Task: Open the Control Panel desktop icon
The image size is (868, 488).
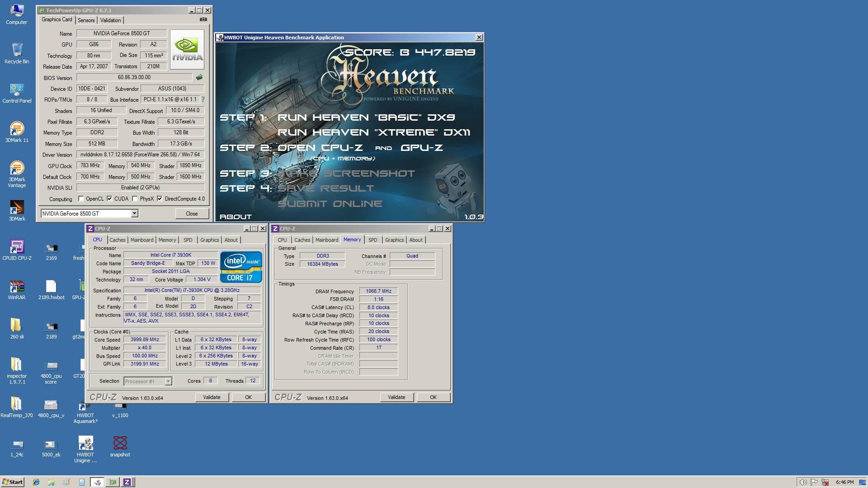Action: [17, 93]
